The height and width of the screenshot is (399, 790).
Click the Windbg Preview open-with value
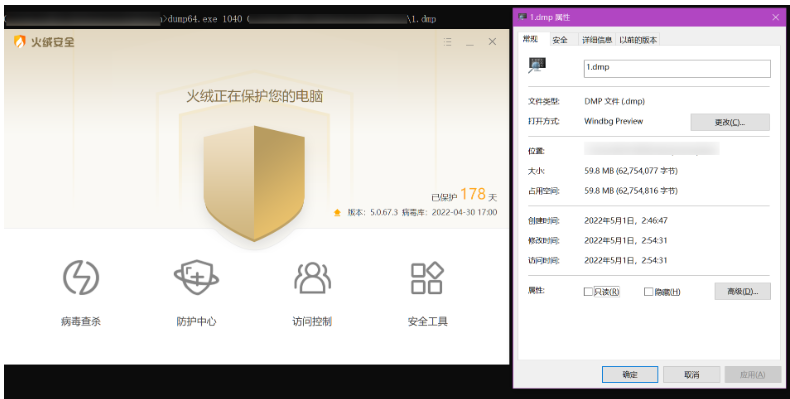pyautogui.click(x=613, y=121)
